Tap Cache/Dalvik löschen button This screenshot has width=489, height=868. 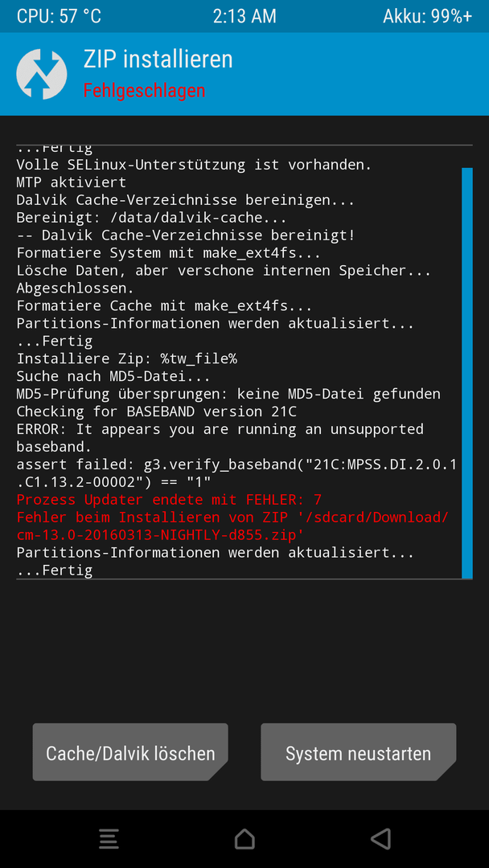point(130,752)
